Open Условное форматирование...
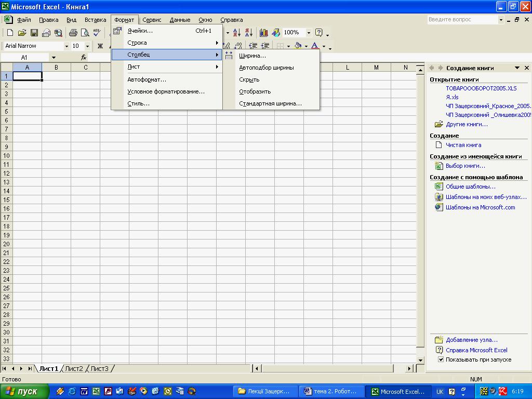This screenshot has height=399, width=532. pyautogui.click(x=167, y=91)
